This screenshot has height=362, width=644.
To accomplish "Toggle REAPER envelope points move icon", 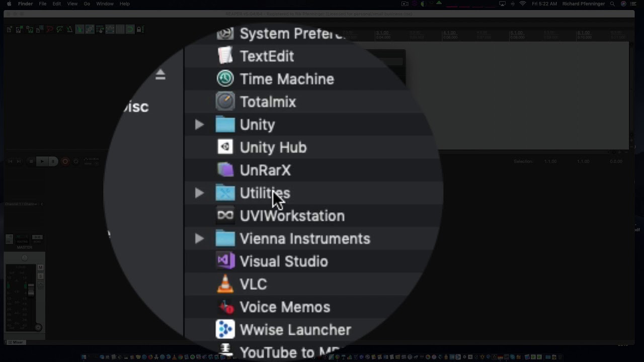I will coord(110,30).
